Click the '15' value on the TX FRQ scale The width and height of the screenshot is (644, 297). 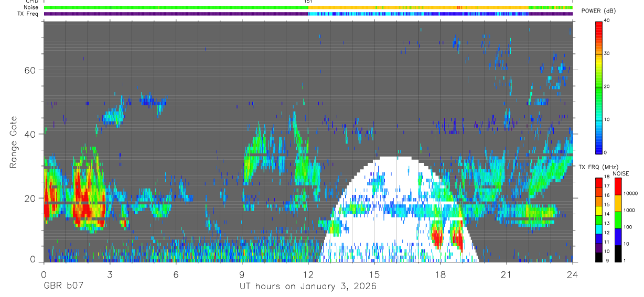(607, 205)
